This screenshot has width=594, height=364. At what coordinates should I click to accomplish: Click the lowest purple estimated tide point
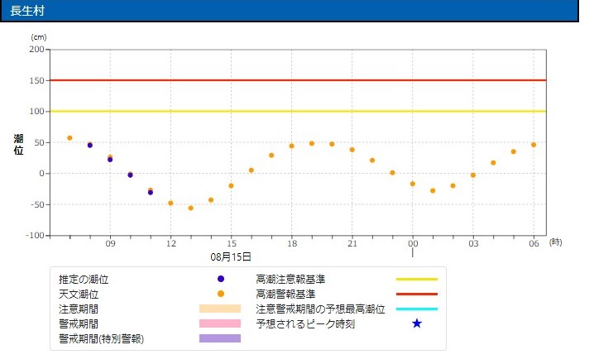coord(151,193)
